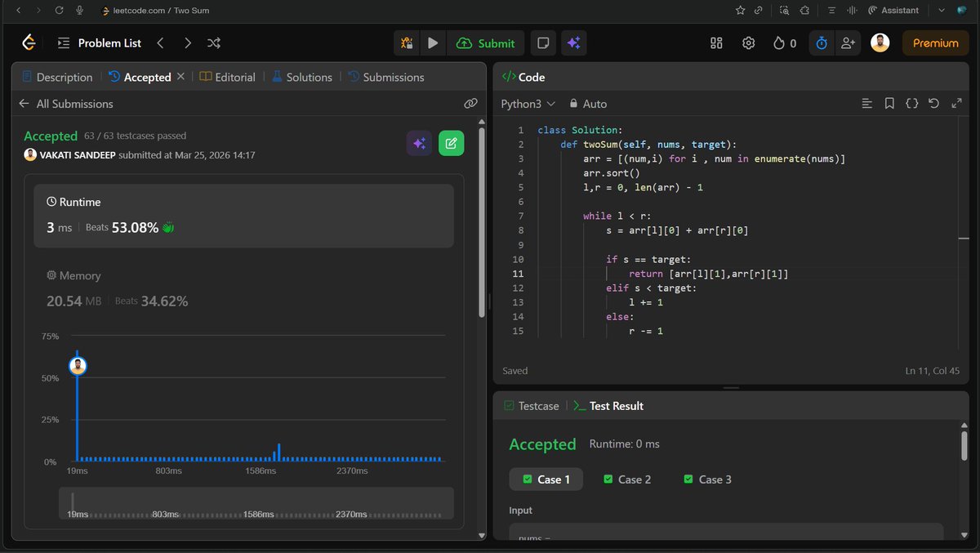Close the Accepted tab
This screenshot has height=553, width=980.
coord(180,77)
